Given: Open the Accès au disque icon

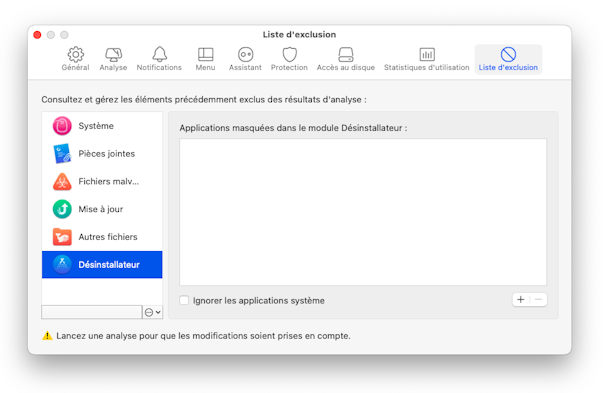Looking at the screenshot, I should pyautogui.click(x=345, y=54).
